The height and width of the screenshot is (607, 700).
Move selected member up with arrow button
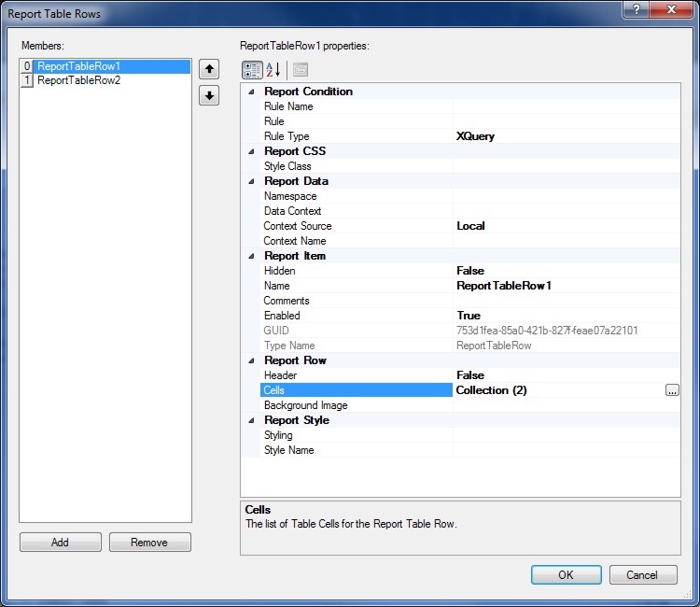tap(209, 69)
